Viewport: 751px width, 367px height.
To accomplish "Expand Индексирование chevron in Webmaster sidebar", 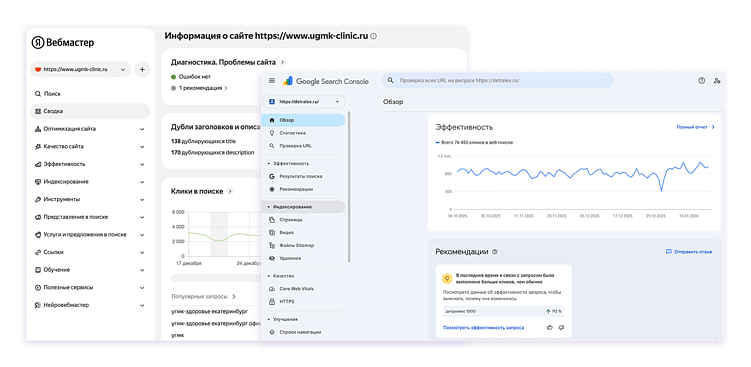I will [x=142, y=182].
